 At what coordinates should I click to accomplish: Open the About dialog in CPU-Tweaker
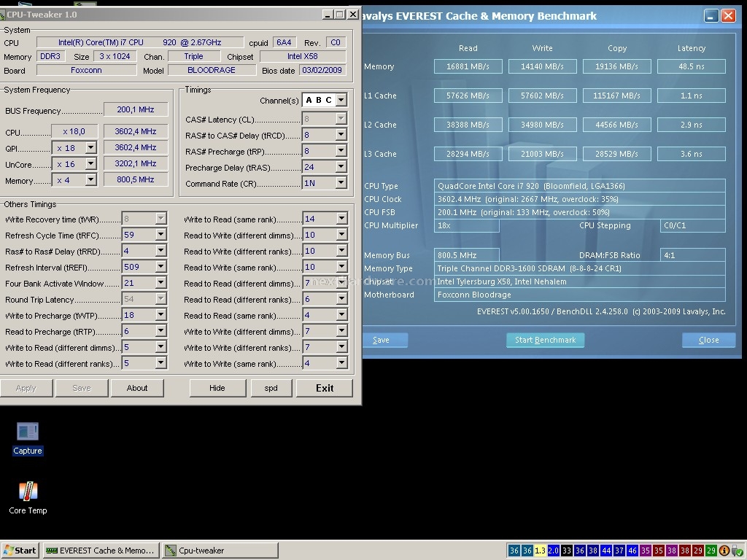[x=137, y=388]
